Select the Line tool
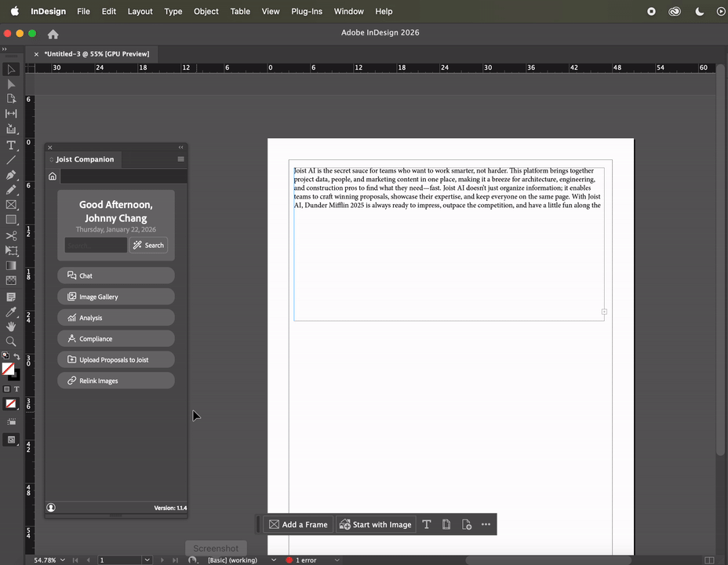 (11, 160)
